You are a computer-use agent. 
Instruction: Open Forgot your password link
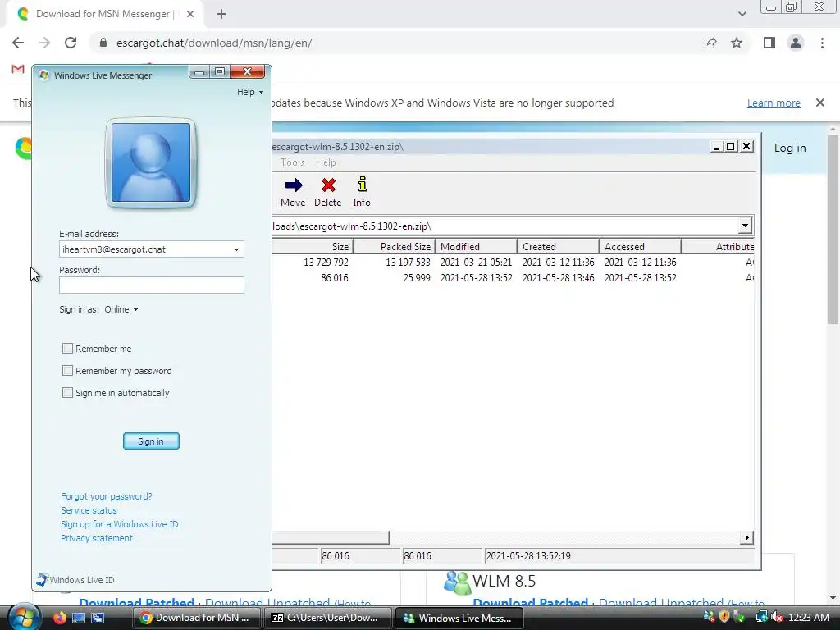point(106,496)
